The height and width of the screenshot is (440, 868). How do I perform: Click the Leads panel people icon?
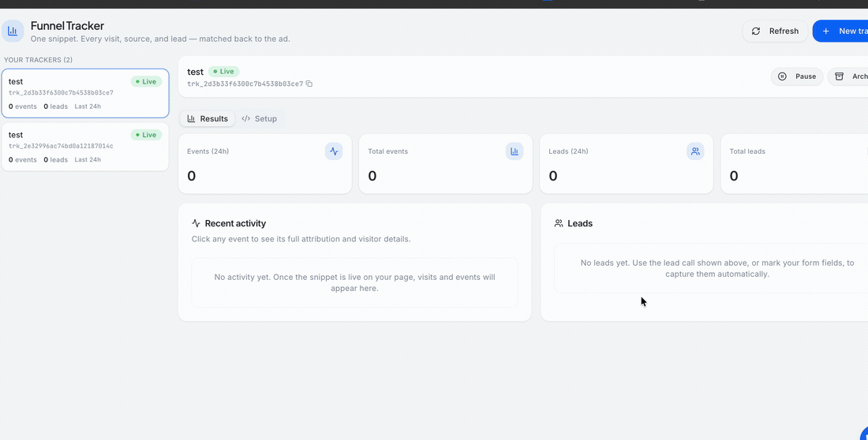(559, 224)
